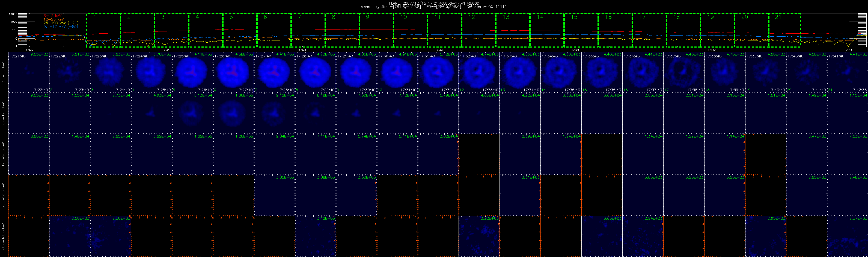Click the yellow 25-100 keV (-21) legend entry
The image size is (868, 257).
[x=61, y=23]
